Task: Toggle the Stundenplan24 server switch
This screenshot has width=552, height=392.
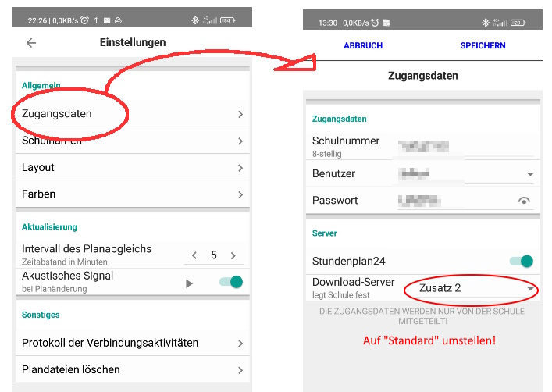Action: click(522, 261)
